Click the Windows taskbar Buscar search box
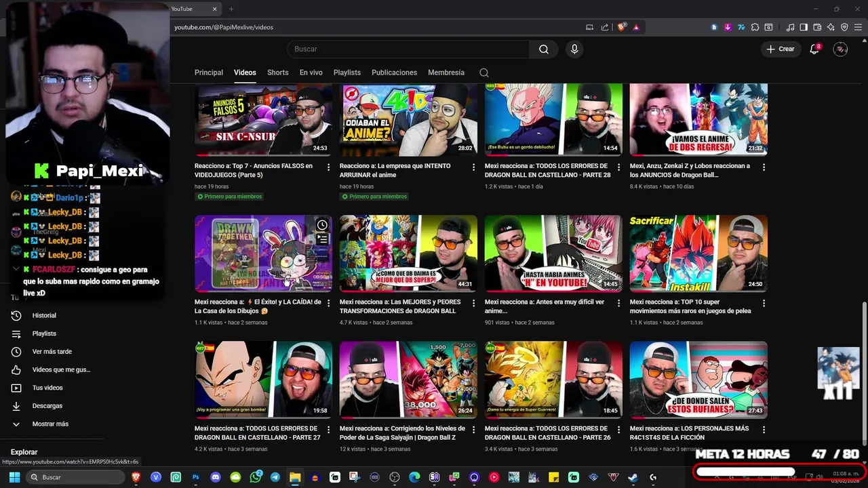Viewport: 868px width, 488px height. pos(76,477)
